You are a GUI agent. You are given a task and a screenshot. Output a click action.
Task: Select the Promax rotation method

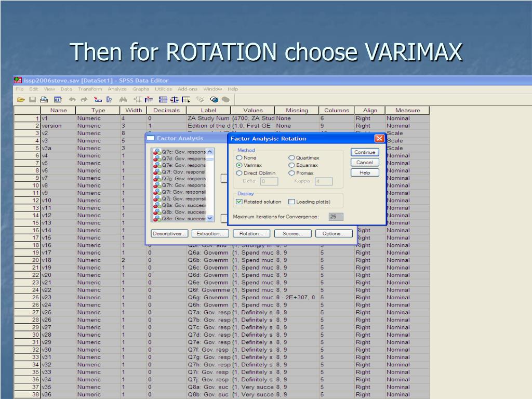[x=291, y=173]
